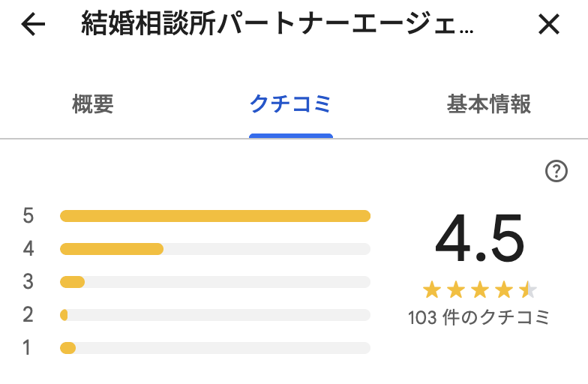The width and height of the screenshot is (588, 384).
Task: Click the yellow star rating icons
Action: tap(479, 289)
